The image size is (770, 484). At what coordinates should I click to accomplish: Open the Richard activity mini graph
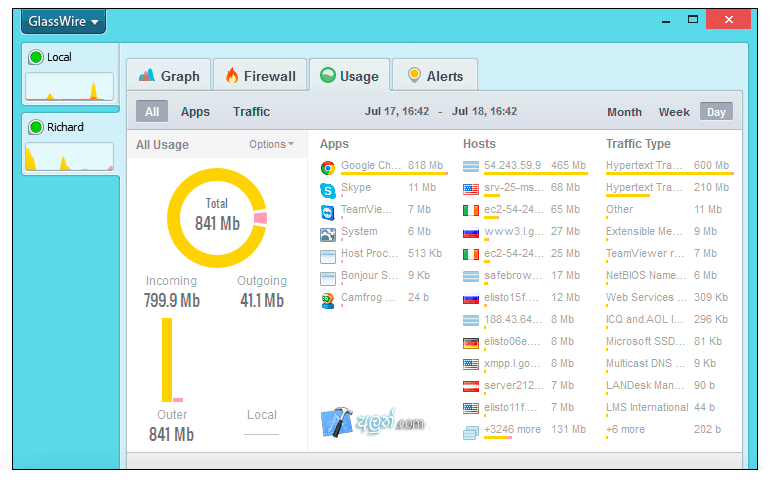pos(69,157)
